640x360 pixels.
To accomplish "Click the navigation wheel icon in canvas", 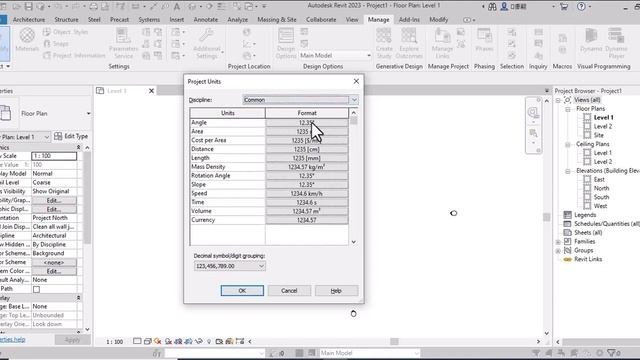I will tap(533, 112).
